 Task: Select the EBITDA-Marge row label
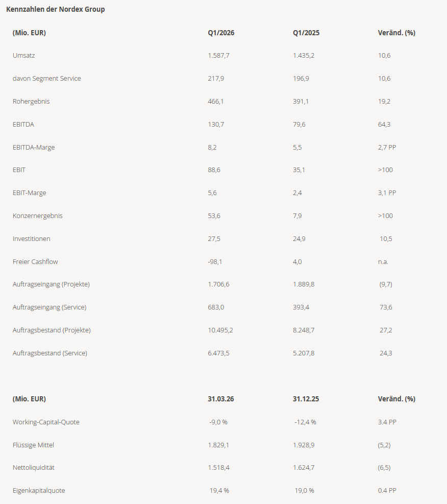(x=34, y=147)
